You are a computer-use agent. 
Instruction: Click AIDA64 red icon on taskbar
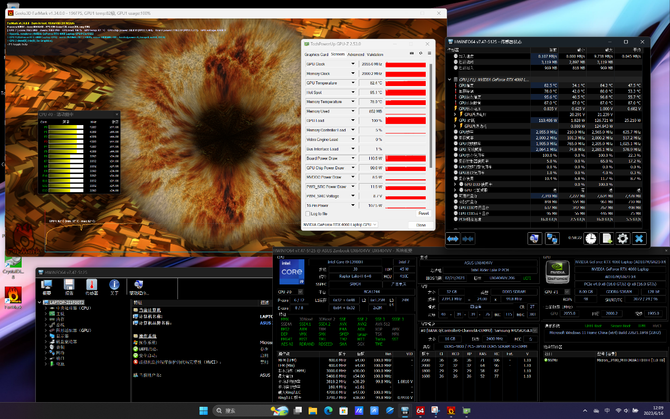[420, 410]
